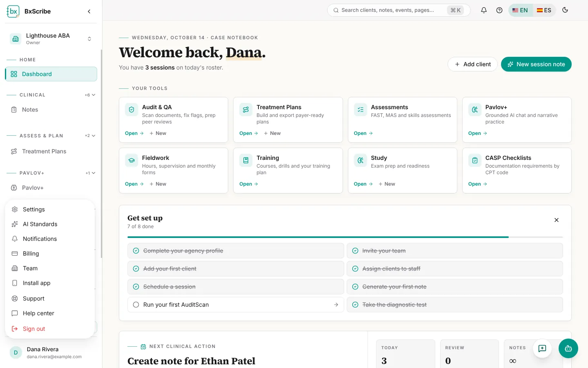Toggle the Complete your agency profile item

(236, 251)
